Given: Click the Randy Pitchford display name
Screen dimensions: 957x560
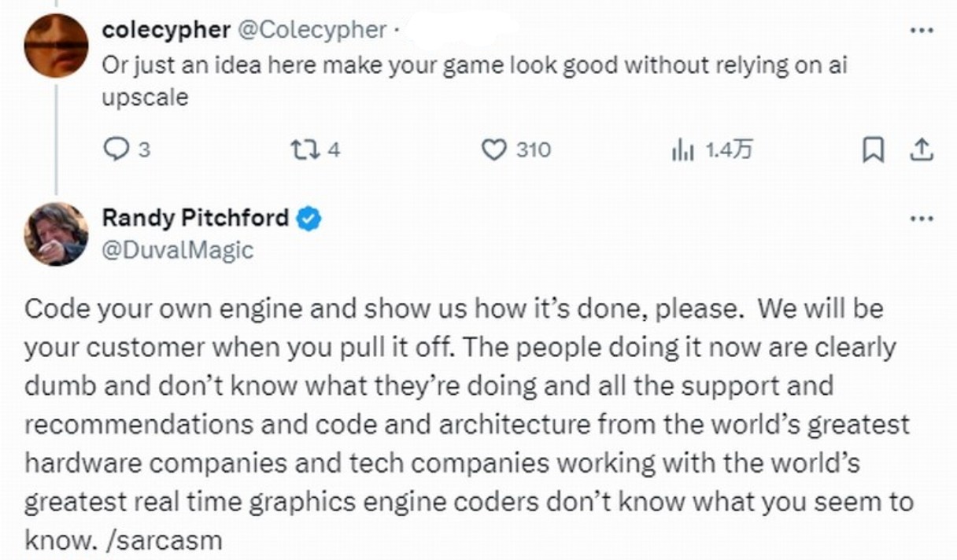Looking at the screenshot, I should pos(196,217).
